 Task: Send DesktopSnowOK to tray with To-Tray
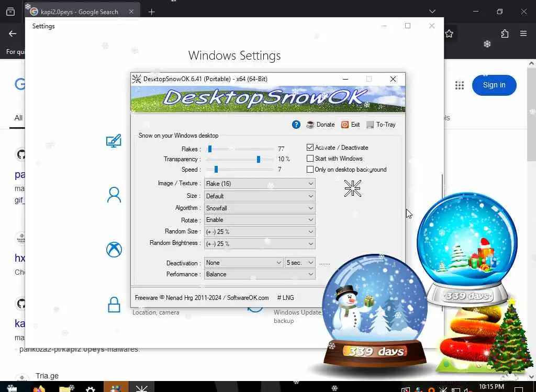tap(381, 125)
